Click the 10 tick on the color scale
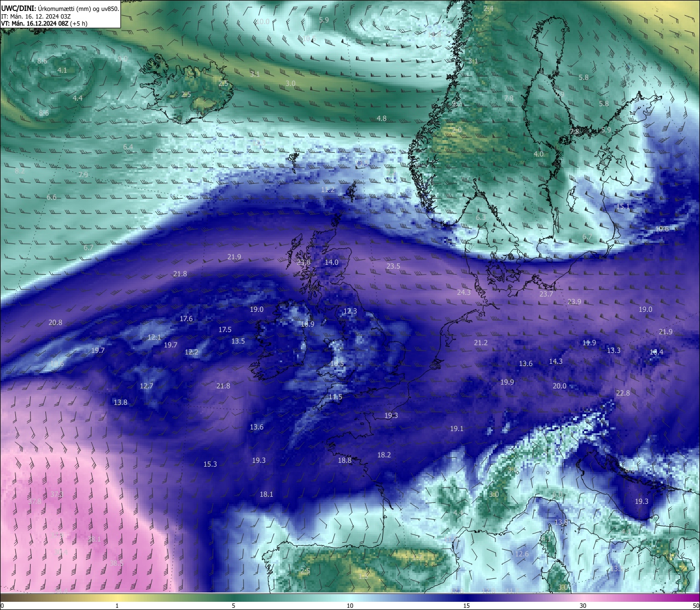The height and width of the screenshot is (610, 700). [350, 606]
